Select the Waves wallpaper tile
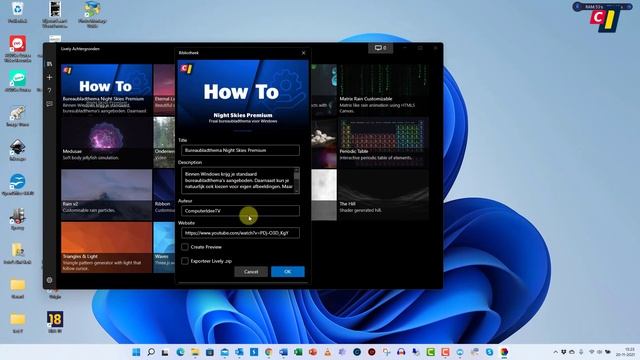Screen dimensions: 640x360 point(164,247)
